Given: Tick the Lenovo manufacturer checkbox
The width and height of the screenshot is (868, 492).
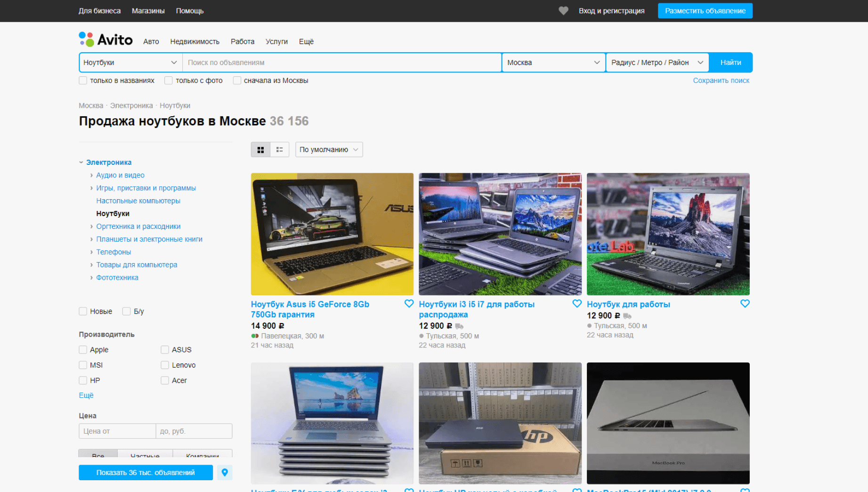Looking at the screenshot, I should (165, 365).
